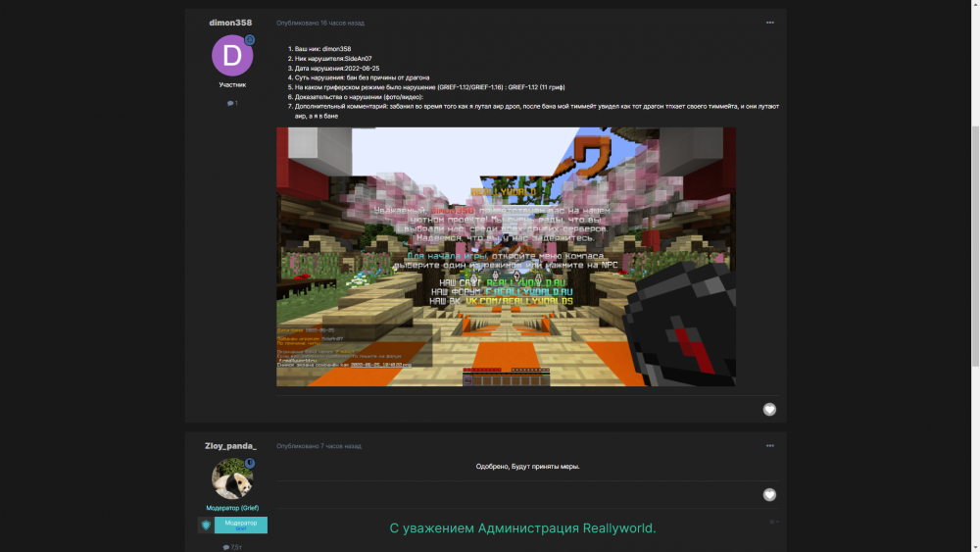Screen dimensions: 980x552
Task: Enlarge the Minecraft screenshot attachment
Action: (x=506, y=256)
